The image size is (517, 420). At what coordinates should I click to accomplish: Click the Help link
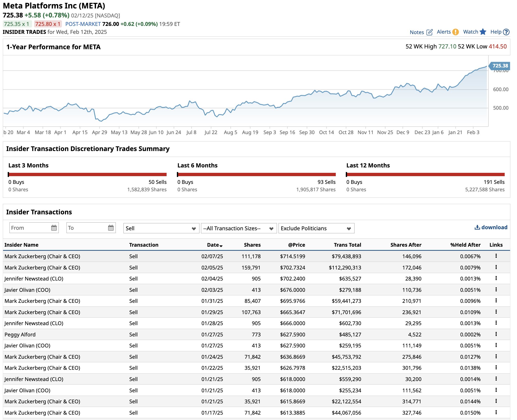pos(496,32)
